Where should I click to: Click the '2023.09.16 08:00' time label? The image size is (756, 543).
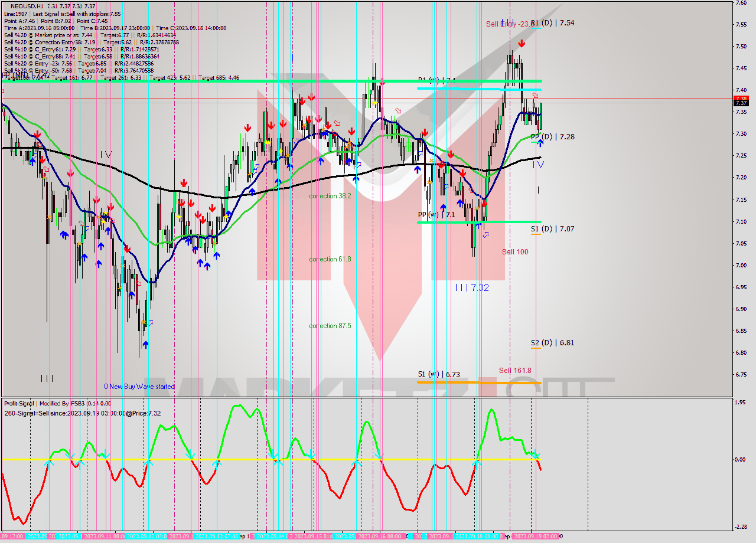[380, 537]
